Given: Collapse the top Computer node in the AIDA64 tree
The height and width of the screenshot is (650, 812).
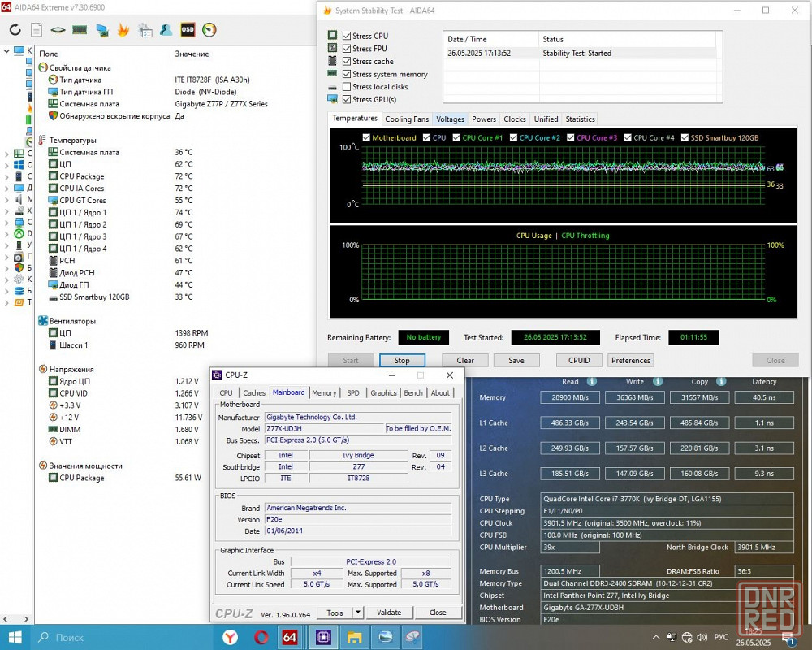Looking at the screenshot, I should [6, 51].
